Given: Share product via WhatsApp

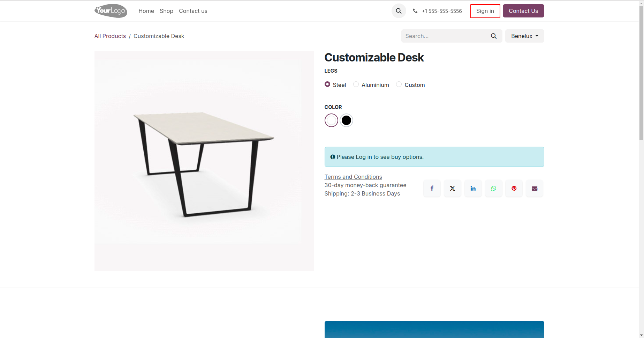Looking at the screenshot, I should 493,189.
